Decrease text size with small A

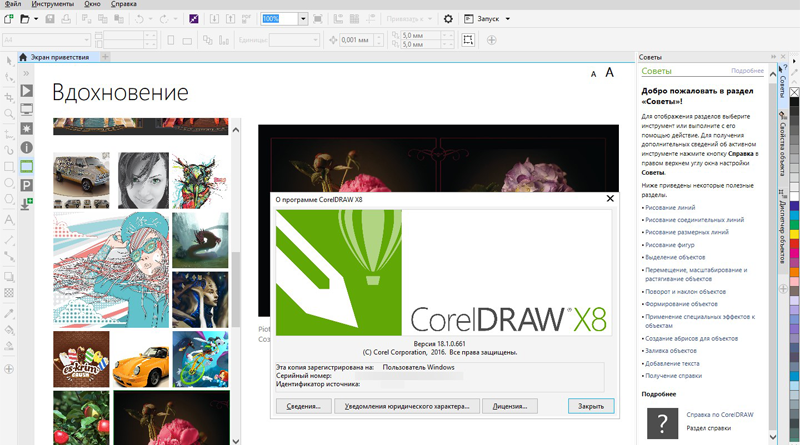(593, 75)
